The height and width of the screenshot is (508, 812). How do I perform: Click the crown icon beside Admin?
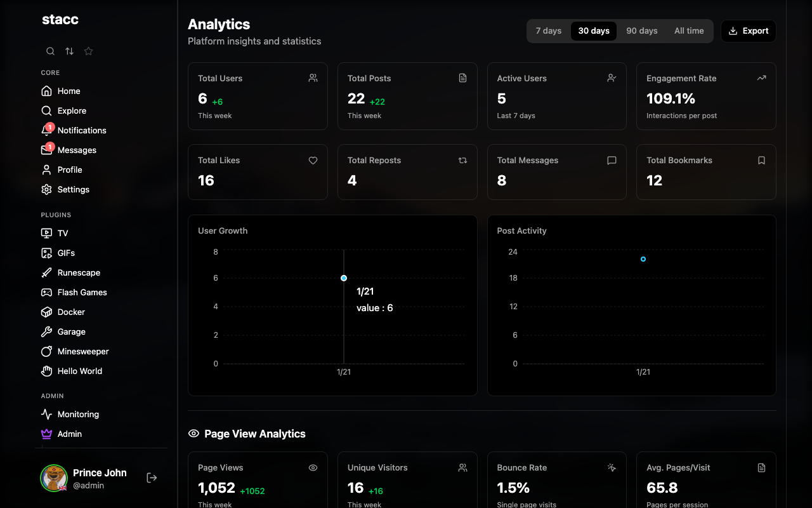coord(45,434)
